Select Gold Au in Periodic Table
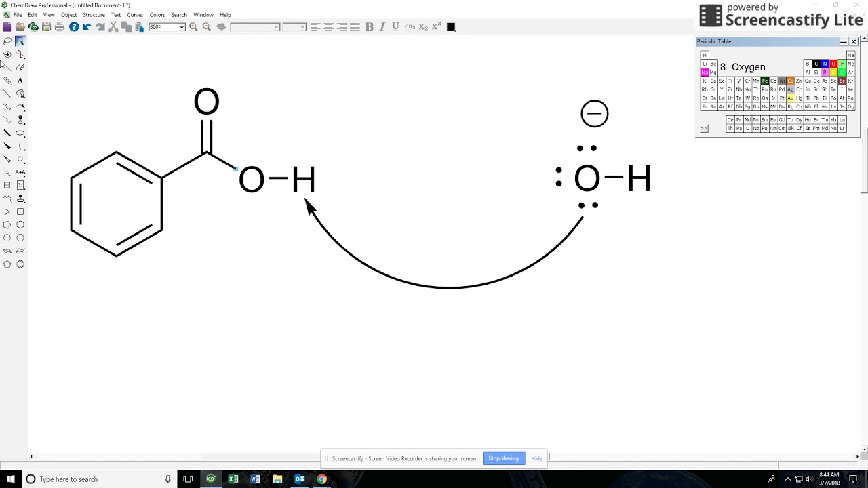 click(791, 98)
